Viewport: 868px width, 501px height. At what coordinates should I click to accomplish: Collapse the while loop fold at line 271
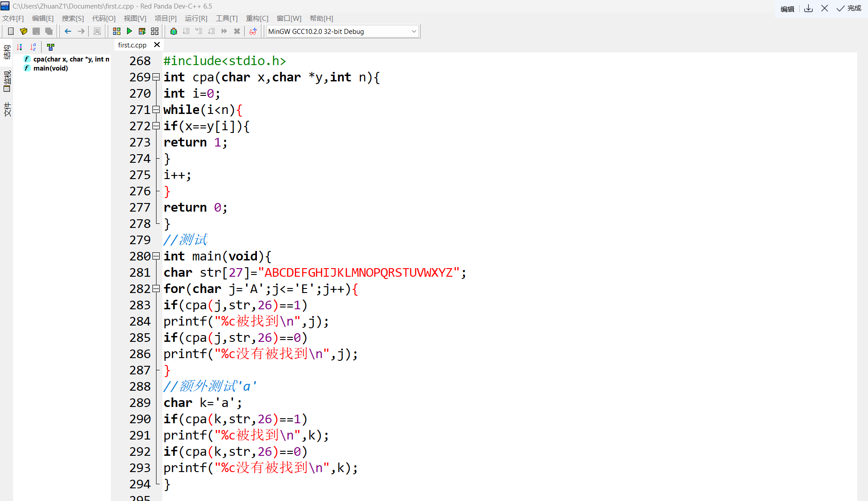(x=156, y=109)
